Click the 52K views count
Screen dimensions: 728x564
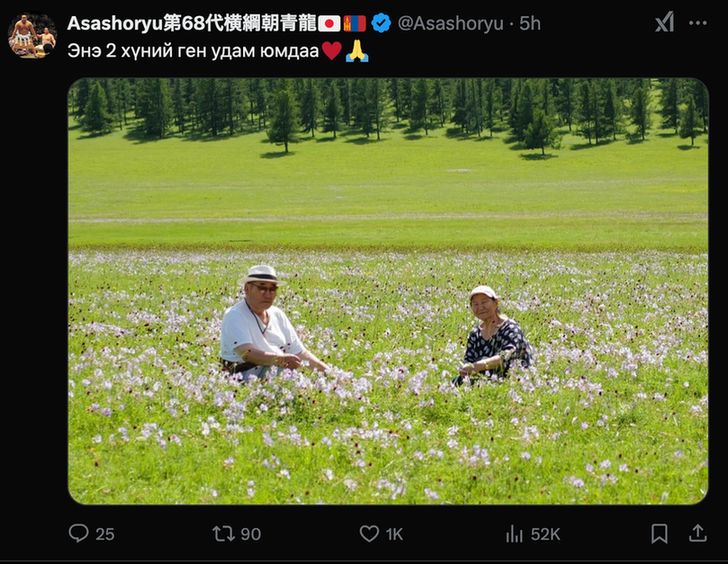click(545, 534)
